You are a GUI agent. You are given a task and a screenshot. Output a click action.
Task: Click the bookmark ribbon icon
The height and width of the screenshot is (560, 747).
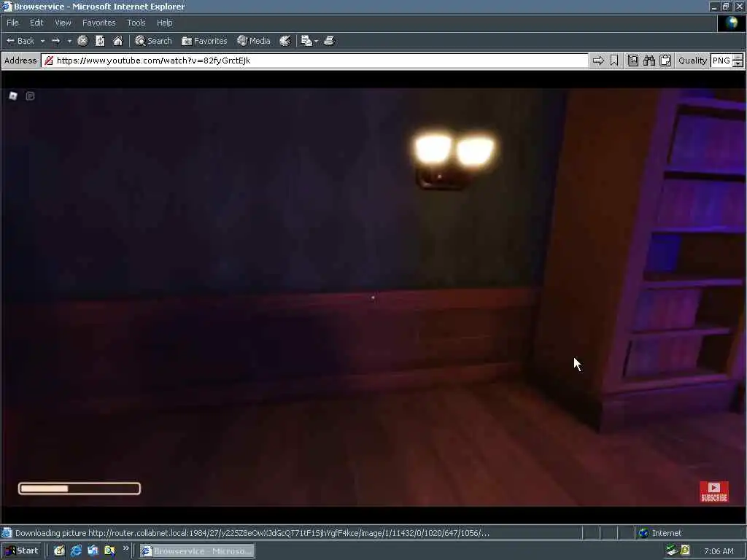point(614,61)
